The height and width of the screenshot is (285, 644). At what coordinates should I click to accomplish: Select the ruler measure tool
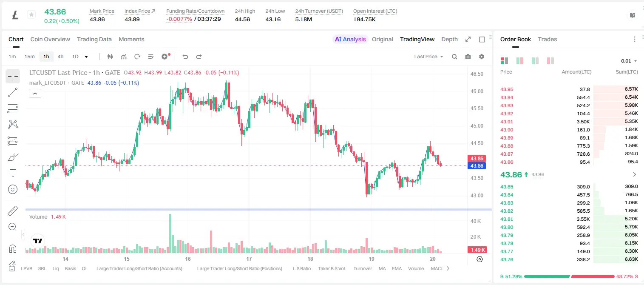pyautogui.click(x=13, y=211)
